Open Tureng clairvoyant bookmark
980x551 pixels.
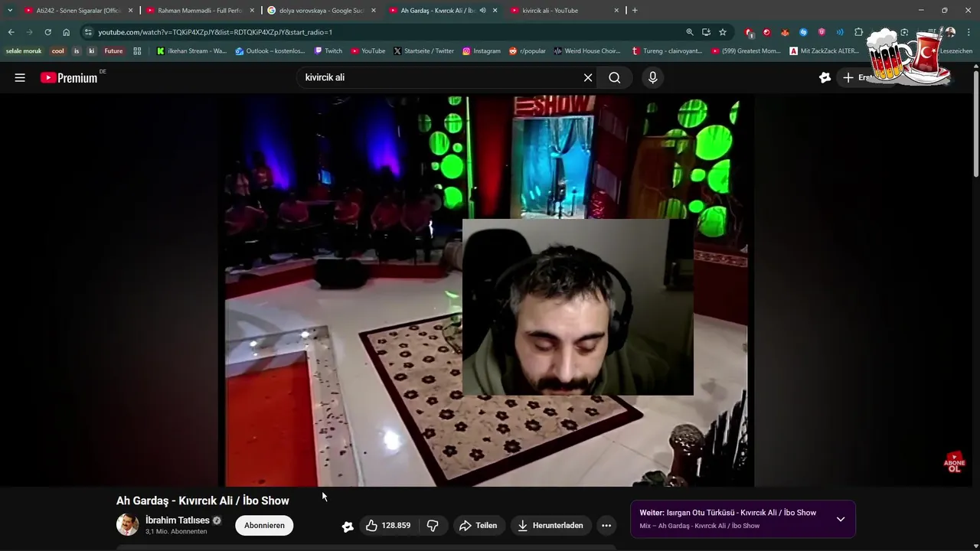pyautogui.click(x=667, y=51)
